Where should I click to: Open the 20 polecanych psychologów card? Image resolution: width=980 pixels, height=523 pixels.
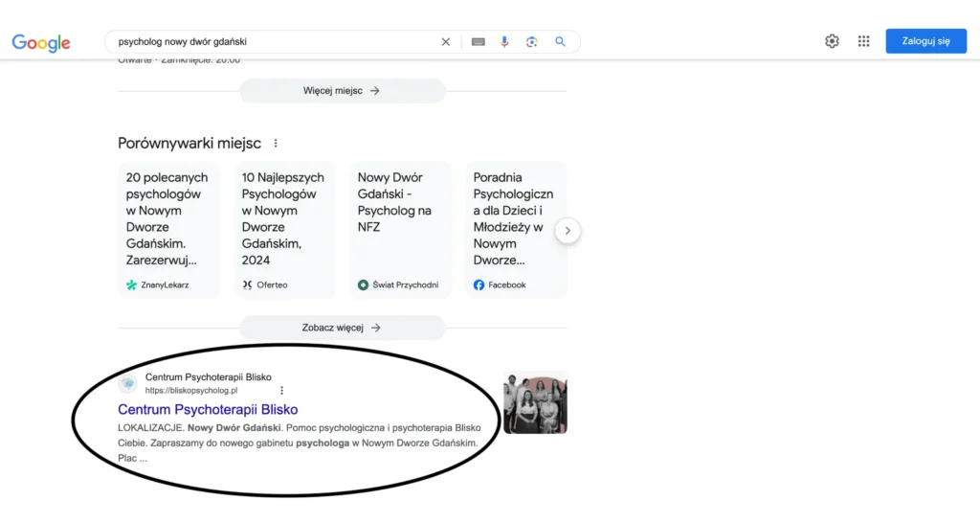pyautogui.click(x=168, y=230)
